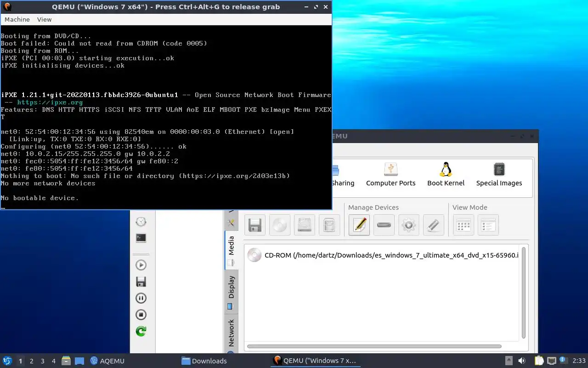This screenshot has height=368, width=588.
Task: Switch to the Media tab in AQEMU
Action: [231, 250]
